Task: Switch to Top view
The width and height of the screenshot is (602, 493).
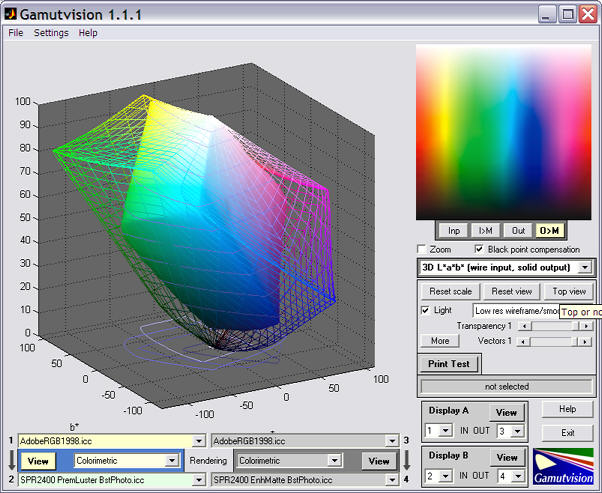Action: coord(569,291)
